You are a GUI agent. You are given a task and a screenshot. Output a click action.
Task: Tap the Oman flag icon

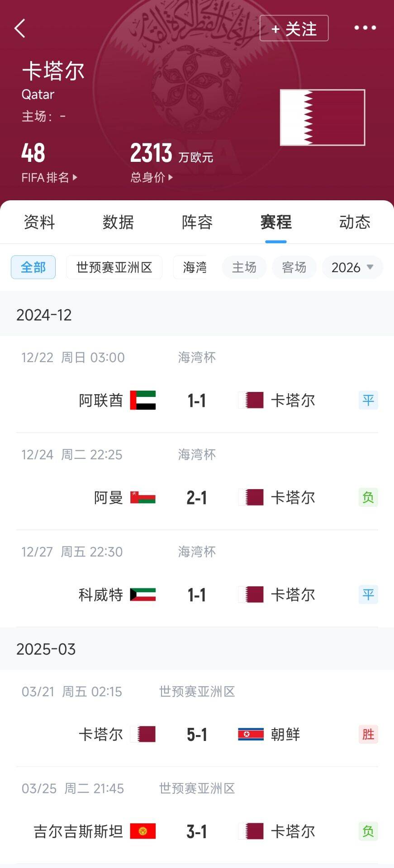[x=143, y=497]
